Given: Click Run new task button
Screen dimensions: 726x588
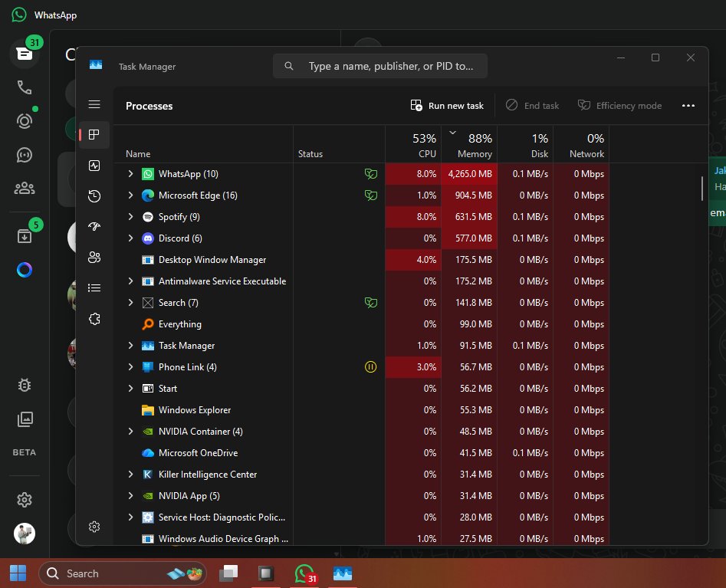Looking at the screenshot, I should pyautogui.click(x=447, y=106).
